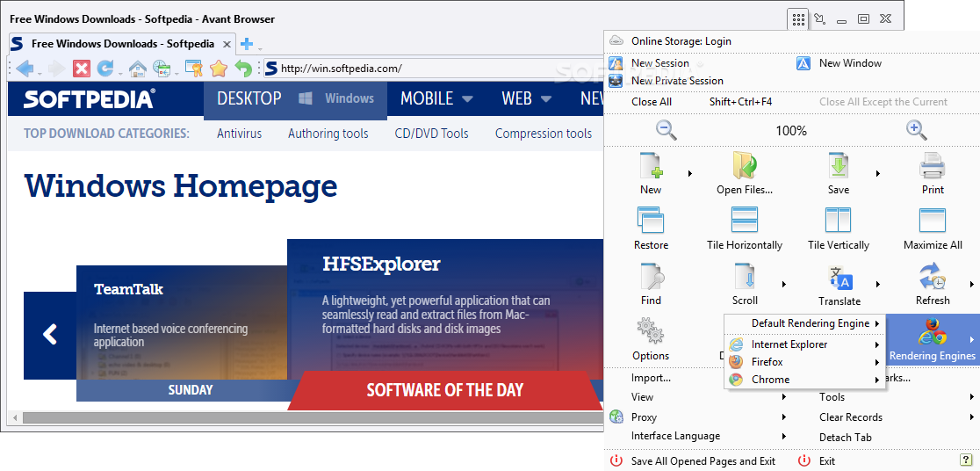Click Save All Opened Pages and Exit
Viewport: 980px width, 471px height.
(x=703, y=461)
